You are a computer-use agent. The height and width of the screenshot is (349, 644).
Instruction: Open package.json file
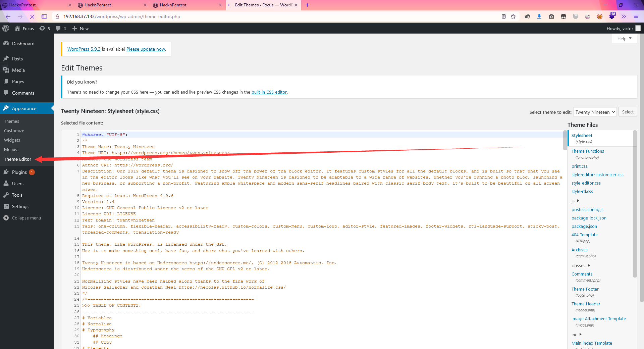[x=584, y=226]
